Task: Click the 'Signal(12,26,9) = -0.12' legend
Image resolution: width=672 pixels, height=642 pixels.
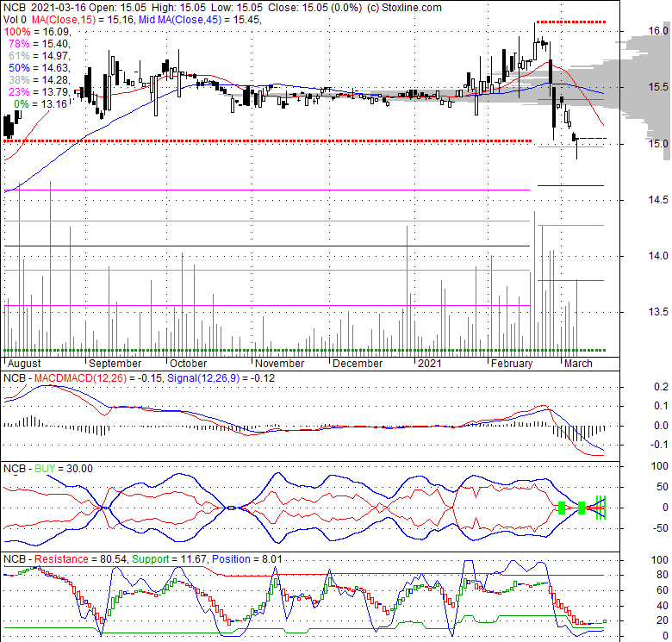Action: click(221, 378)
